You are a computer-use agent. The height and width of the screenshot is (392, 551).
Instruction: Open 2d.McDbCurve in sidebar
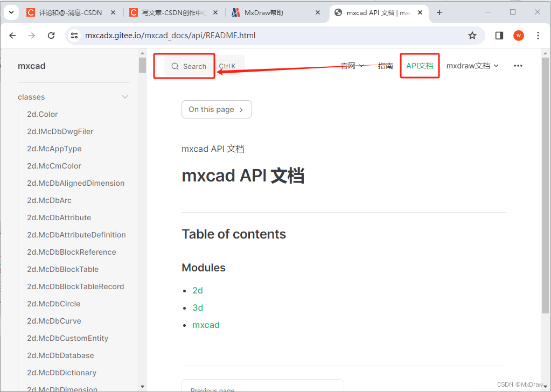tap(54, 321)
